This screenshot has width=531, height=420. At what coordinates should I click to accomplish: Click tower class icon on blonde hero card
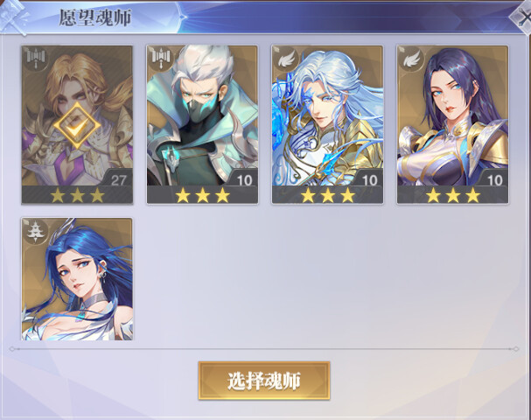36,58
